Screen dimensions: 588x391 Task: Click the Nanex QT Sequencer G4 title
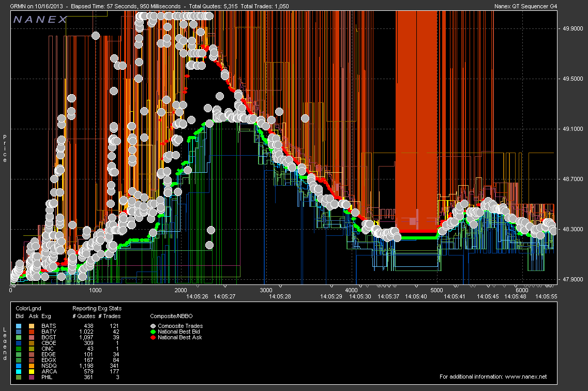point(526,6)
